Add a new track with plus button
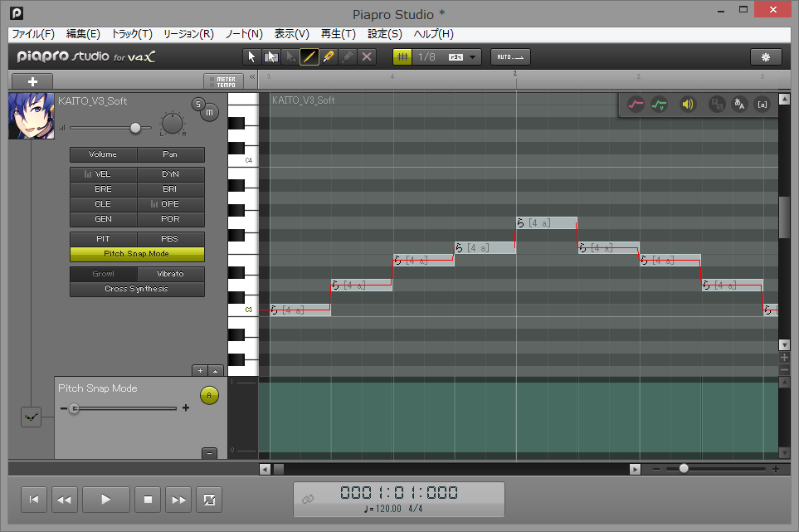Screen dimensions: 799x532 pyautogui.click(x=32, y=81)
